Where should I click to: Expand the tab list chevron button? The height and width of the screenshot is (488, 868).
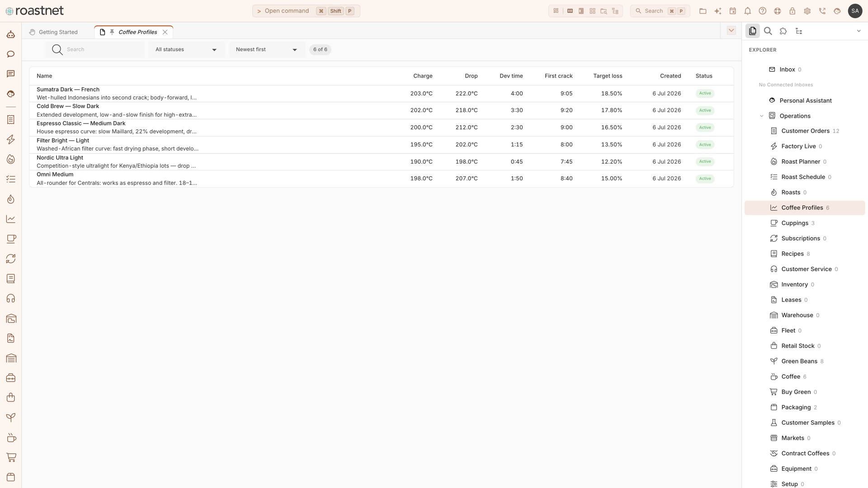pos(731,30)
